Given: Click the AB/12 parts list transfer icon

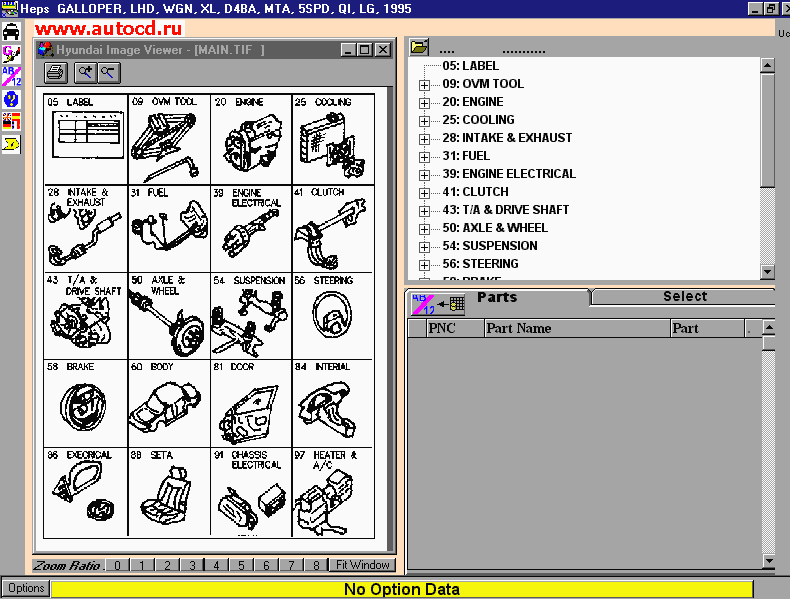Looking at the screenshot, I should click(x=437, y=304).
